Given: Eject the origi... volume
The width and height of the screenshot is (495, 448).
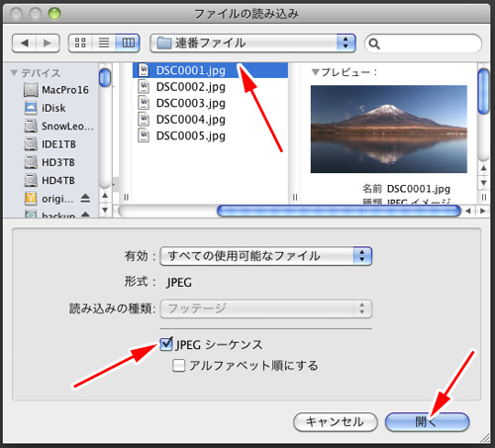Looking at the screenshot, I should pyautogui.click(x=85, y=199).
